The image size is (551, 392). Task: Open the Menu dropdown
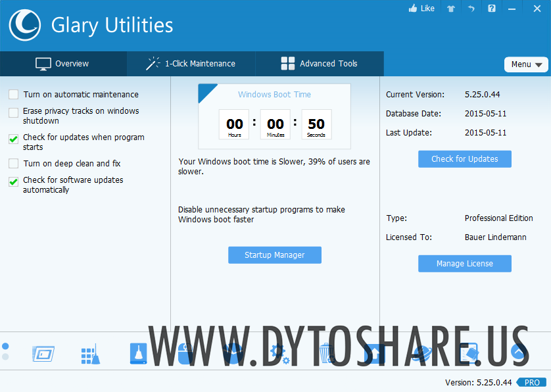(x=526, y=64)
